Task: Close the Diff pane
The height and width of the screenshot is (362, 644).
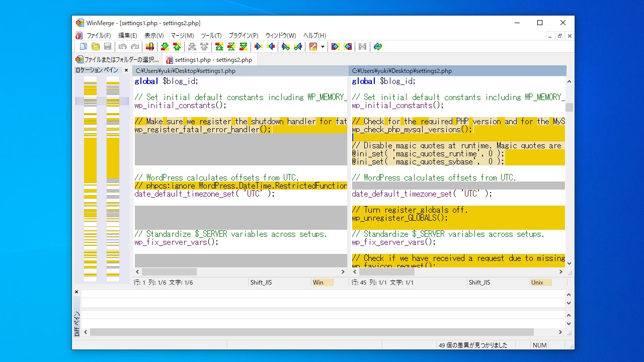Action: pos(76,292)
